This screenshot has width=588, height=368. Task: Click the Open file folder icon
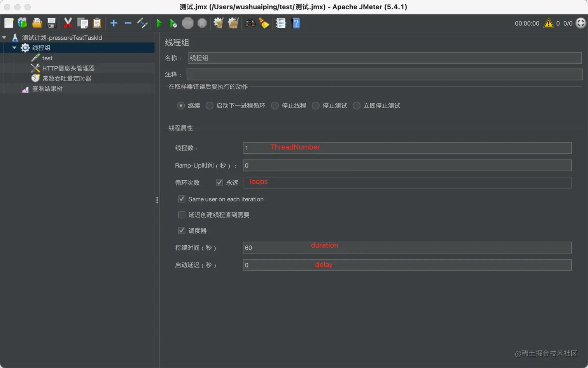pos(37,23)
